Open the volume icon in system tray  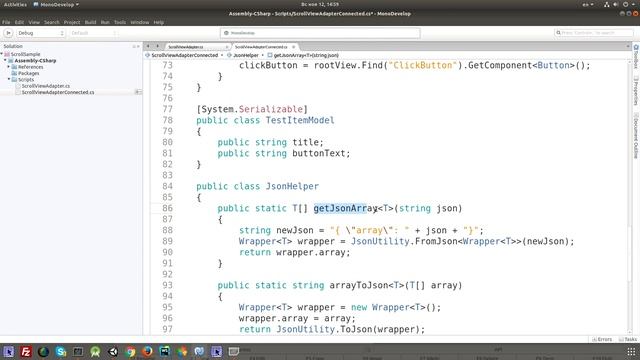[616, 4]
